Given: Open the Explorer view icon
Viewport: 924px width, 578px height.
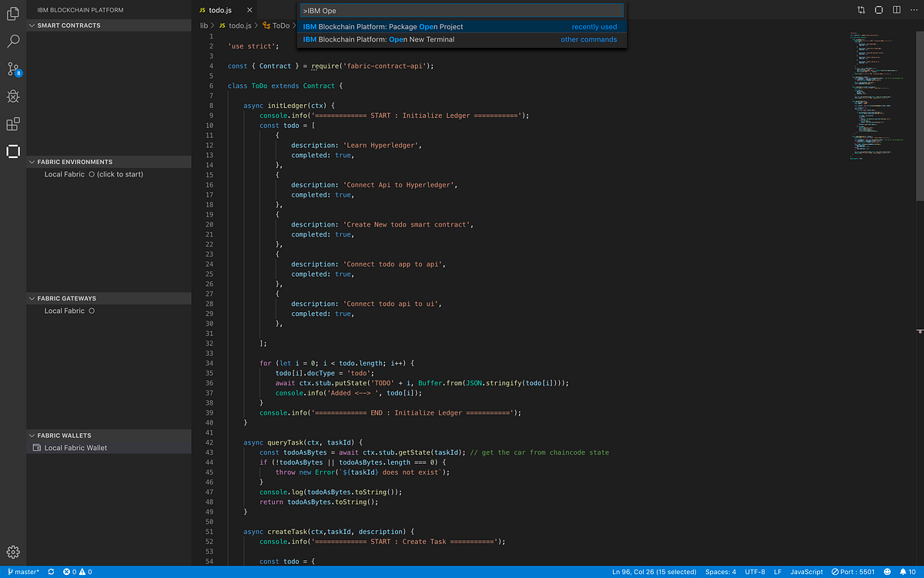Looking at the screenshot, I should (x=13, y=13).
